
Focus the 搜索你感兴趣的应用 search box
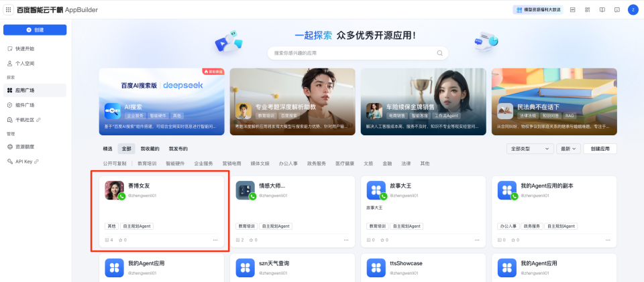pyautogui.click(x=358, y=53)
